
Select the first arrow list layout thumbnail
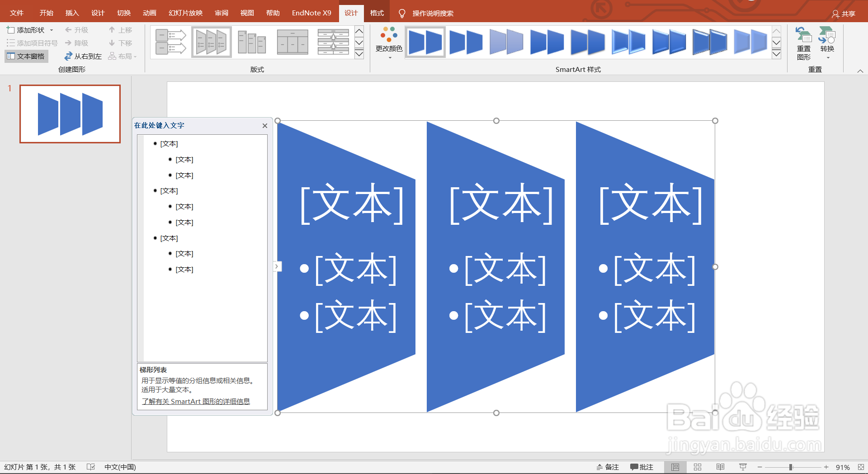click(171, 42)
